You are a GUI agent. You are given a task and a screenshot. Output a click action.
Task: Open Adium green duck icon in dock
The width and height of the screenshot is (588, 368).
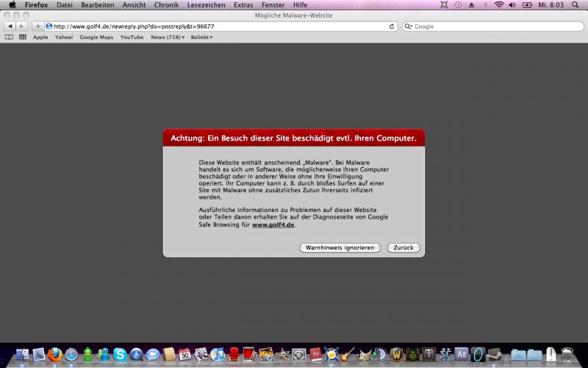87,354
